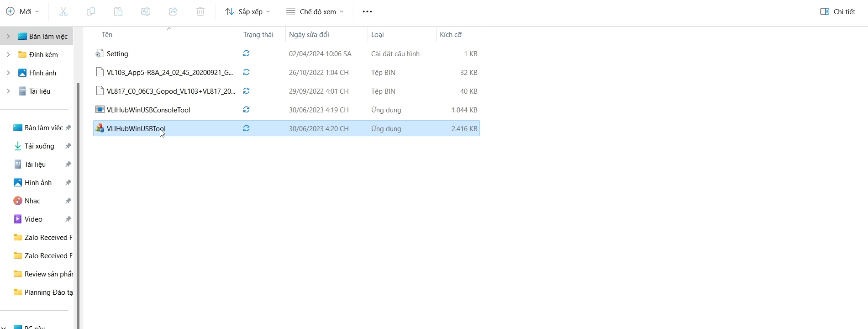Click the pinned Video folder icon
Image resolution: width=868 pixels, height=329 pixels.
coord(18,219)
